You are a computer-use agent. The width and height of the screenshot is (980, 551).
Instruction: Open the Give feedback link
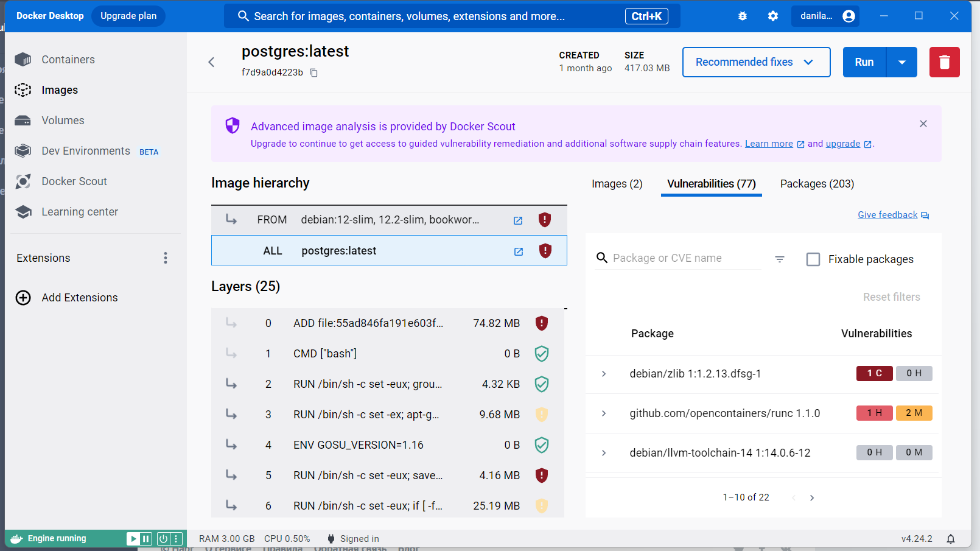(x=893, y=215)
